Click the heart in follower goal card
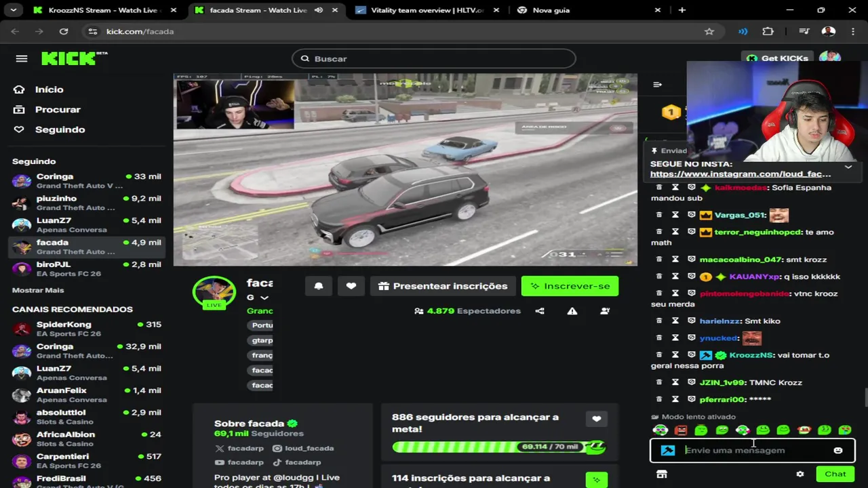Image resolution: width=868 pixels, height=488 pixels. [x=597, y=419]
